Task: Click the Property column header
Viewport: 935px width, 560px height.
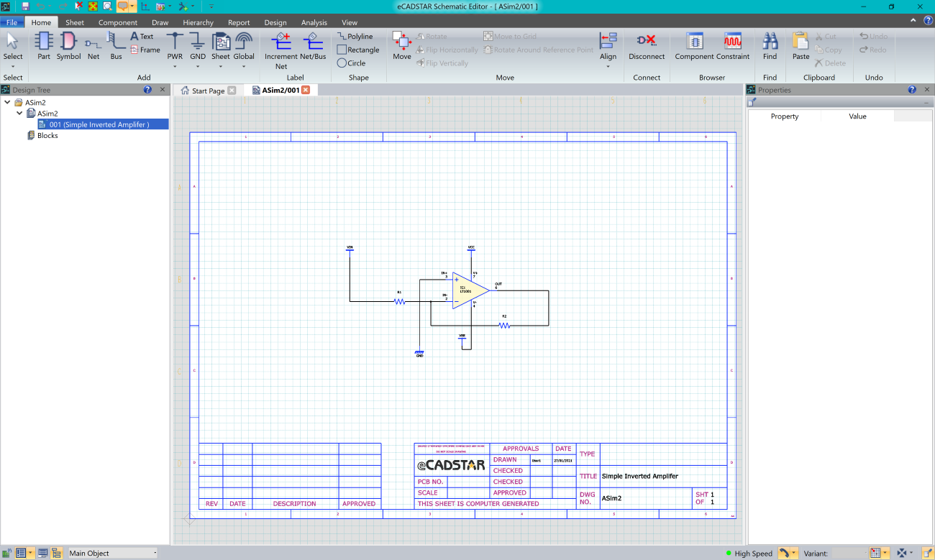Action: tap(785, 116)
